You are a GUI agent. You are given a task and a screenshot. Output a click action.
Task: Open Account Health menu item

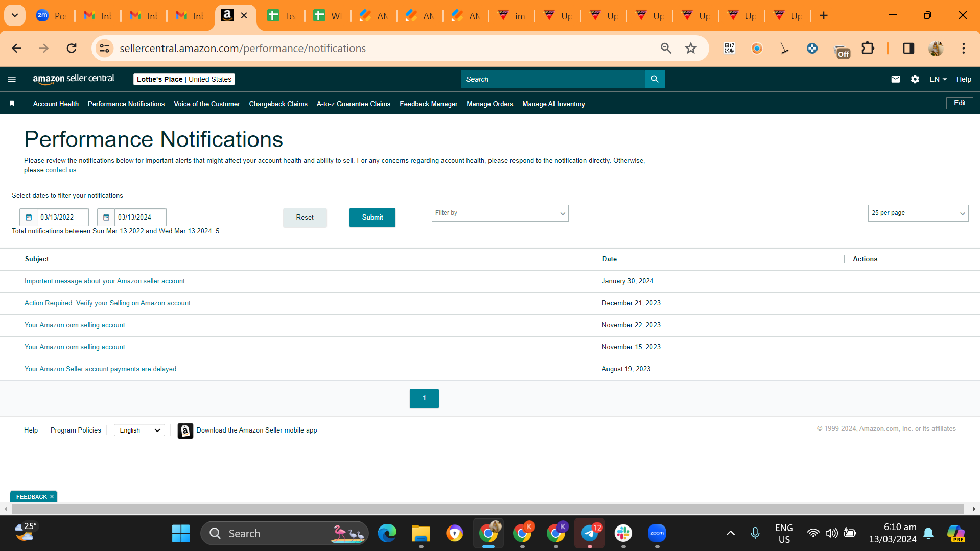(56, 104)
